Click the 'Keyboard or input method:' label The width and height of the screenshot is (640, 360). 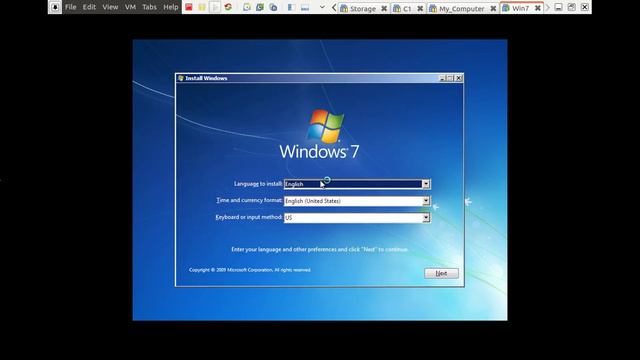249,217
